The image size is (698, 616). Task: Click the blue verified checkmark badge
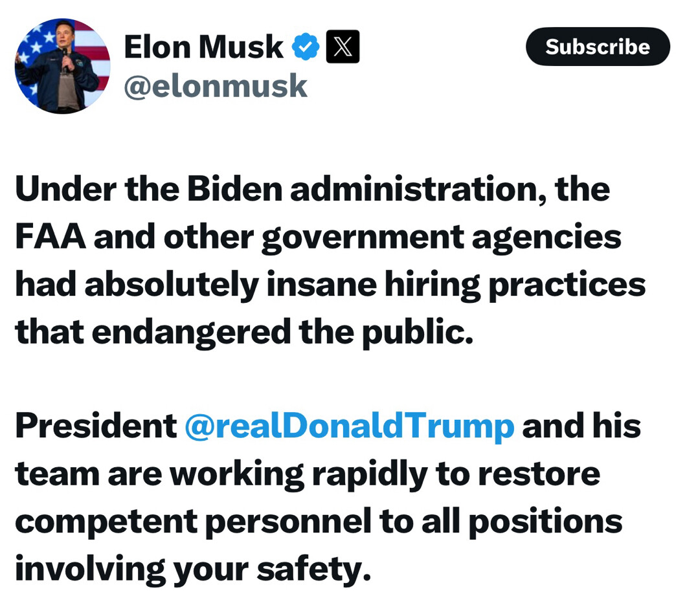[x=306, y=46]
